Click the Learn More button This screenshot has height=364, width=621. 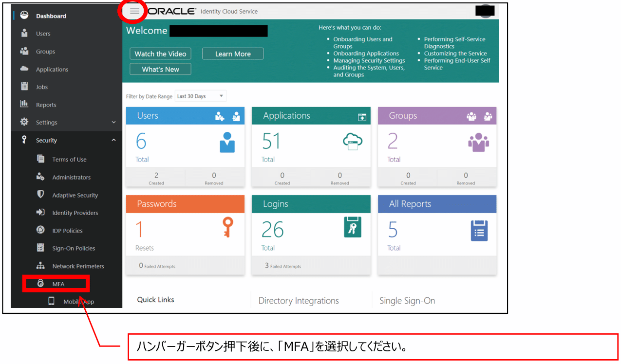point(233,54)
